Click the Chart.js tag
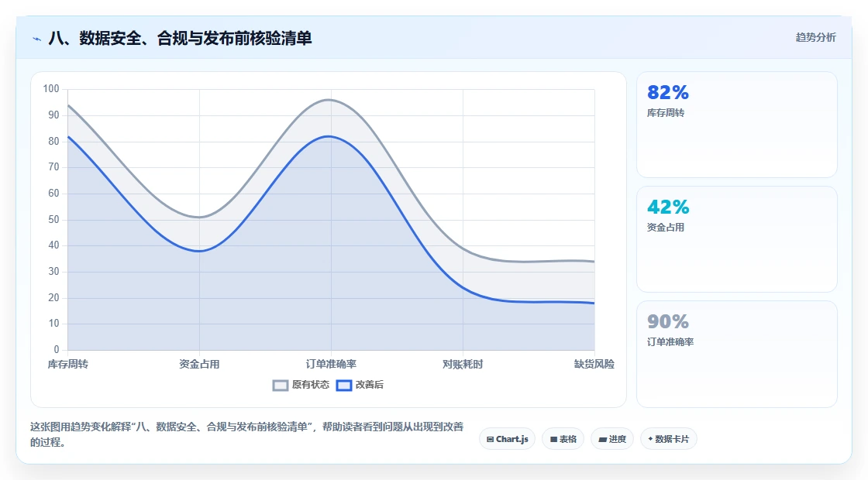The width and height of the screenshot is (868, 480). (507, 439)
